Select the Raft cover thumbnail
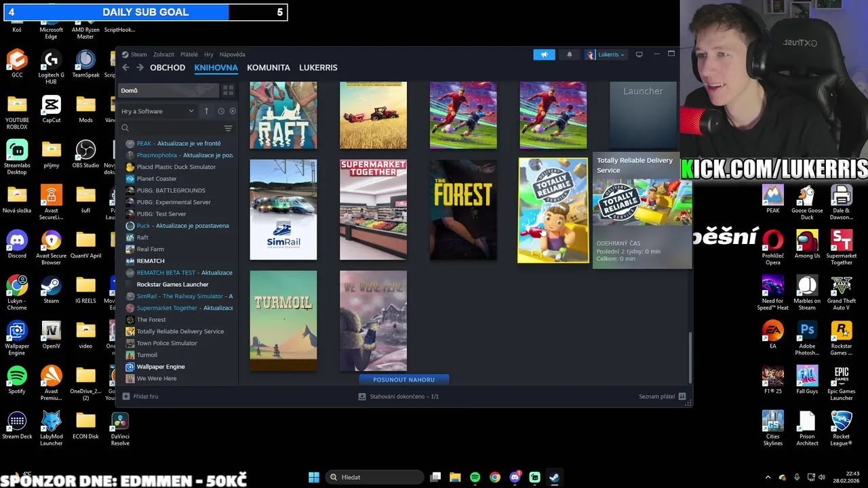Image resolution: width=868 pixels, height=488 pixels. click(x=283, y=115)
